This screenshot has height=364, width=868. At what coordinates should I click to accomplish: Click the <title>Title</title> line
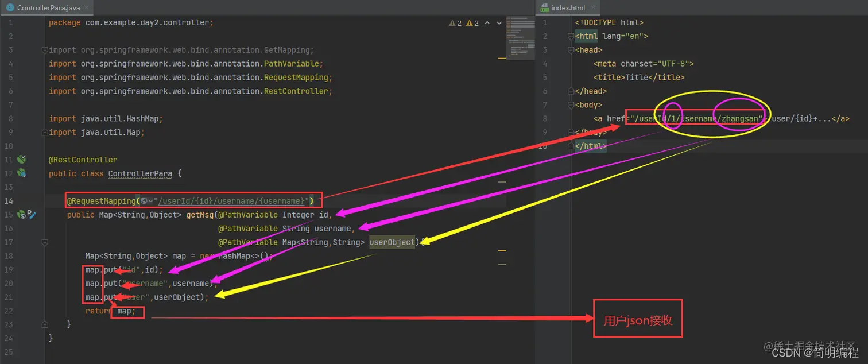[639, 78]
